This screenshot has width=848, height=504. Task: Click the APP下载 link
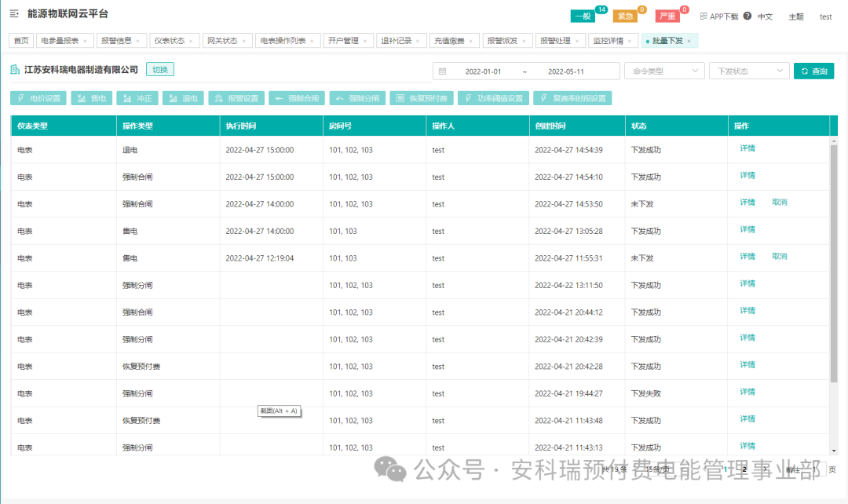click(x=724, y=16)
